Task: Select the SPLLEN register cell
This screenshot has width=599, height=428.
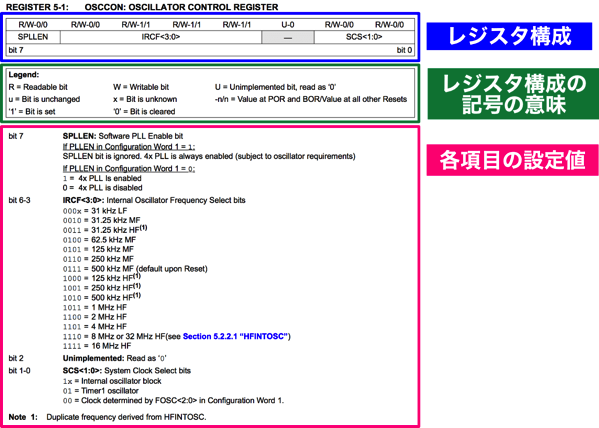Action: click(x=33, y=37)
